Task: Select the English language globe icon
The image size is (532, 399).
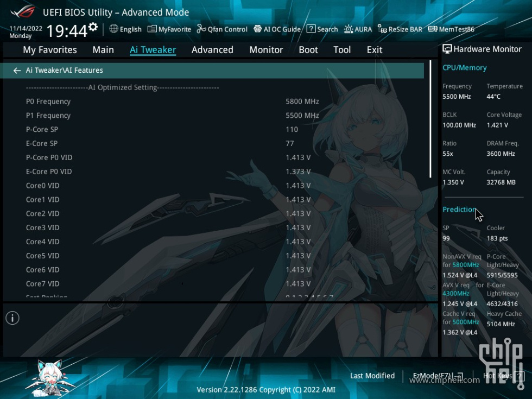Action: [113, 29]
